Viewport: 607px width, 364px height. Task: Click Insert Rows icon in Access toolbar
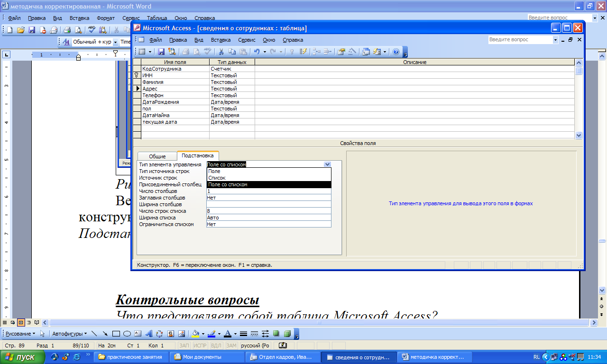pos(316,52)
